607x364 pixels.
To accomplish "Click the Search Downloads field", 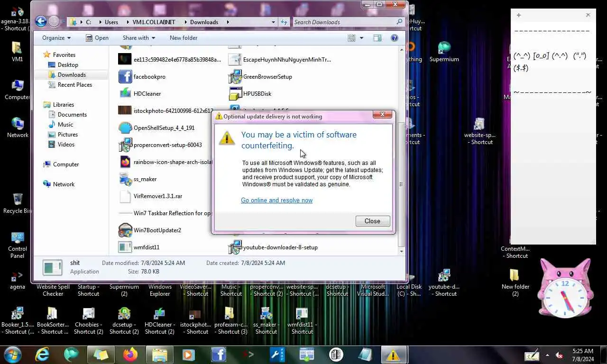I will coord(349,22).
